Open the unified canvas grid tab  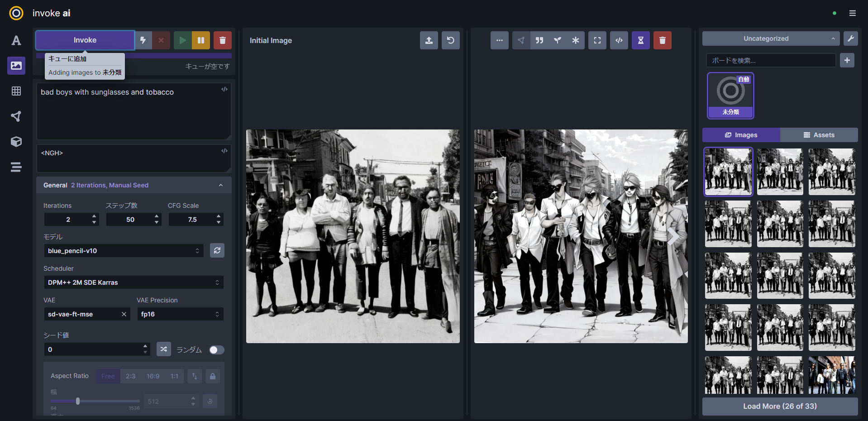point(16,91)
